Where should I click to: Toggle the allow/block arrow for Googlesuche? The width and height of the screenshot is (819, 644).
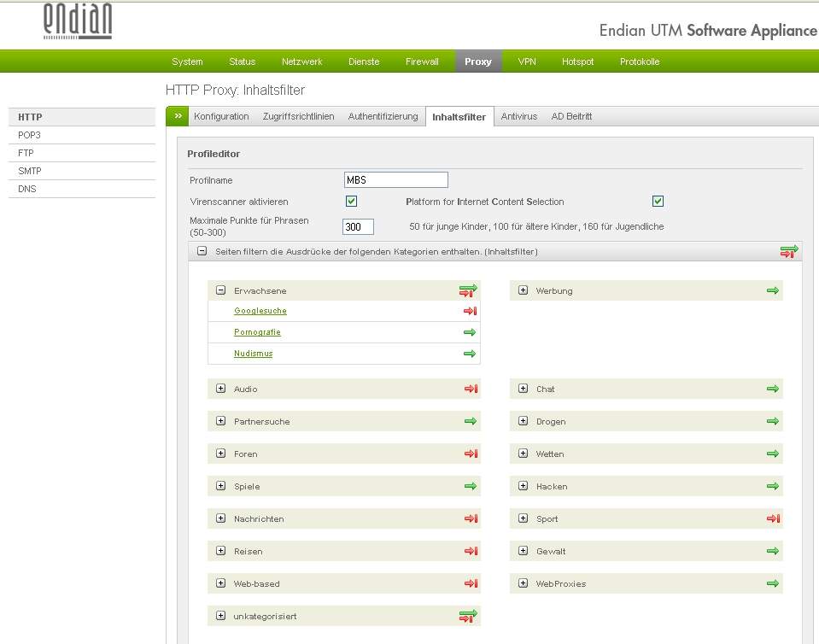[470, 311]
